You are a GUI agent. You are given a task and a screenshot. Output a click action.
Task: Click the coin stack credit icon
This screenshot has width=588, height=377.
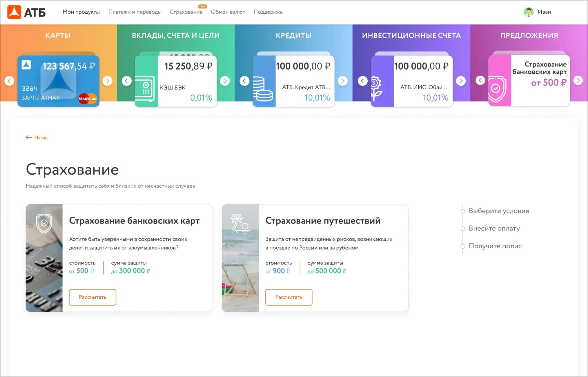pos(262,89)
